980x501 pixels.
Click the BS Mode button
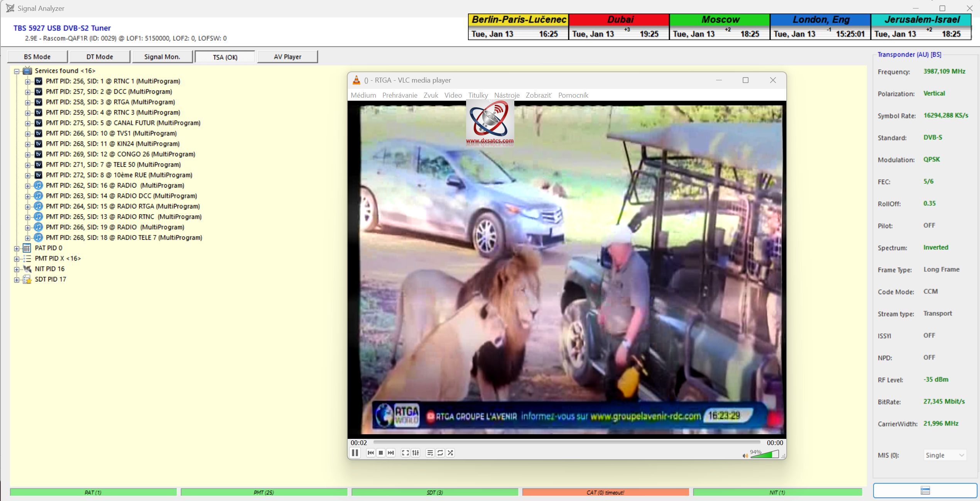click(x=37, y=57)
